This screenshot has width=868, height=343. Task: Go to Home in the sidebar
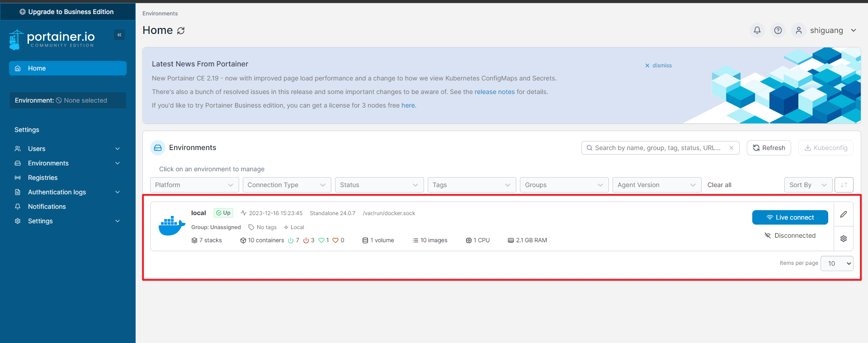(68, 68)
